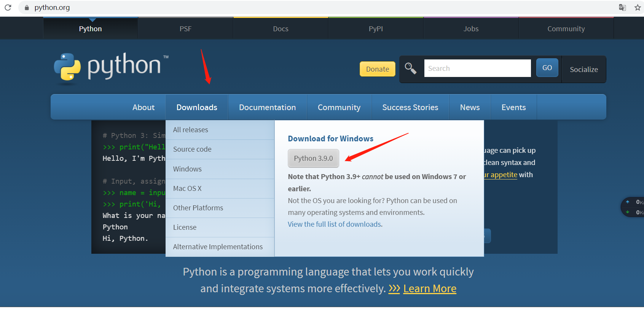Choose Mac OS X from Downloads menu
Viewport: 644px width, 309px height.
pyautogui.click(x=220, y=189)
